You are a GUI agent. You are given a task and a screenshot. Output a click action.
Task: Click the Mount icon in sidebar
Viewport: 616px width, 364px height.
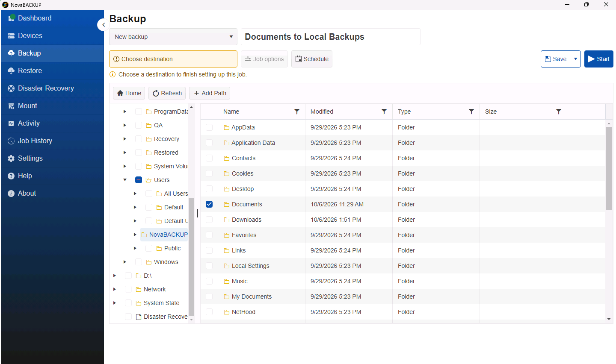(11, 106)
